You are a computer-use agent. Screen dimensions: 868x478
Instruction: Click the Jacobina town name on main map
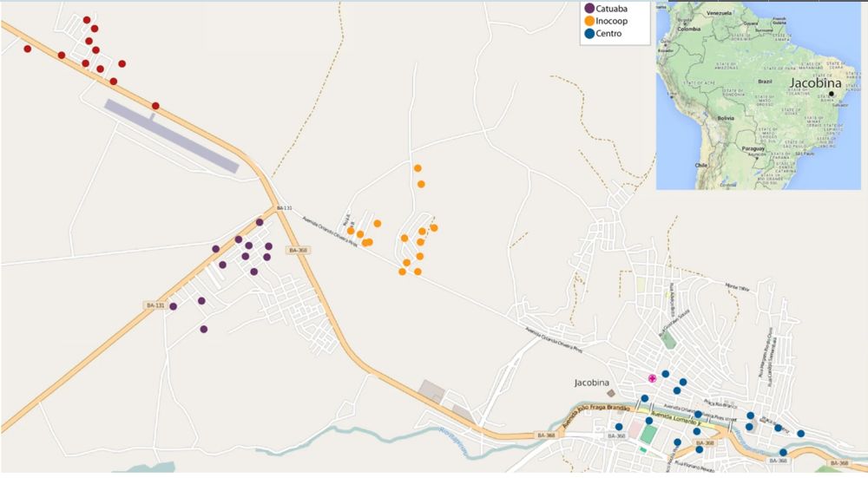click(592, 383)
